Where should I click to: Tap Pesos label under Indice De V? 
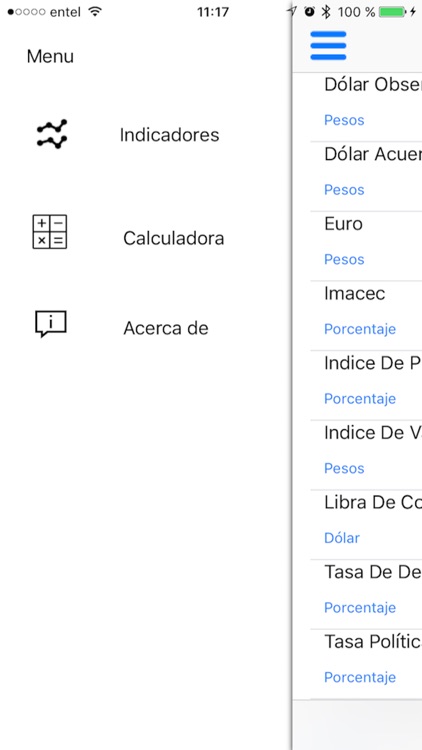pos(344,468)
